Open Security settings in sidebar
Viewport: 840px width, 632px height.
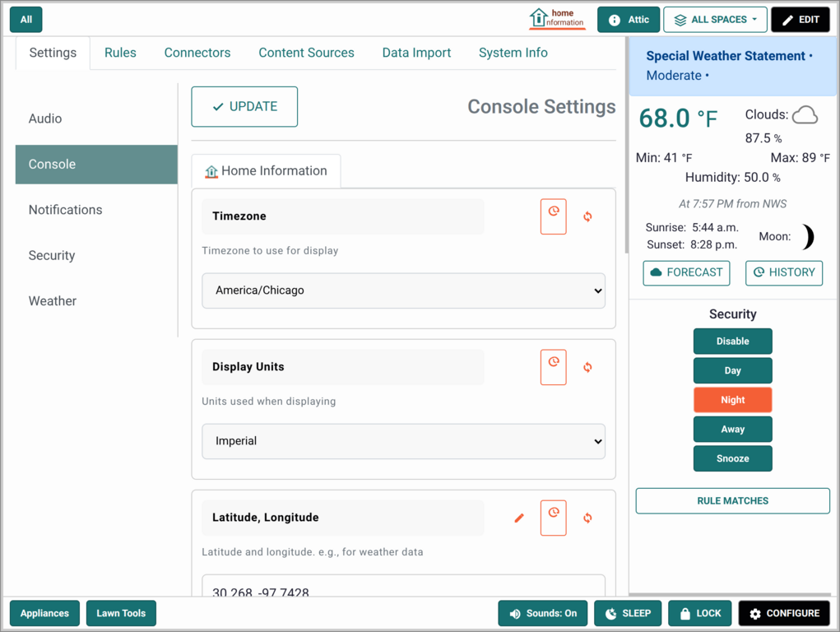point(96,255)
